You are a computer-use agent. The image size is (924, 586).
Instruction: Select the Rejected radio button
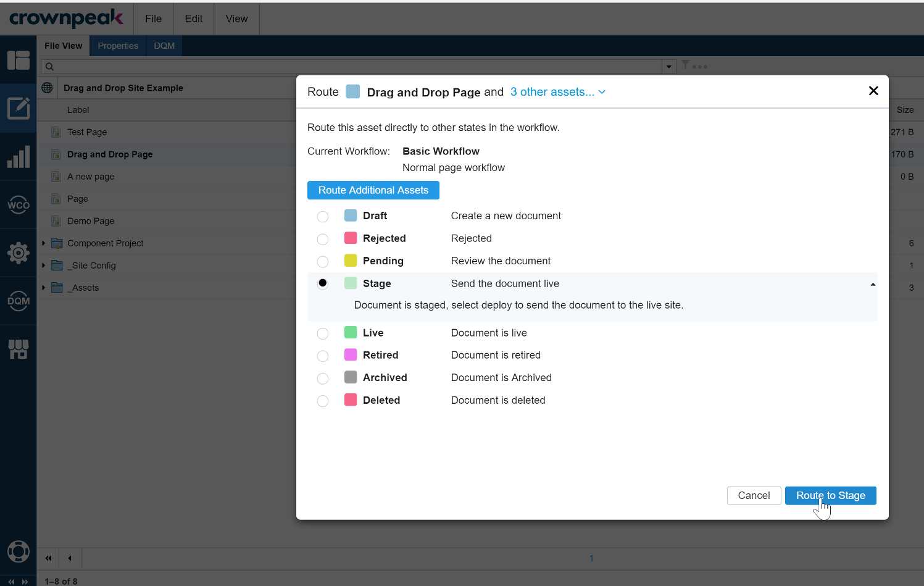[x=323, y=239]
